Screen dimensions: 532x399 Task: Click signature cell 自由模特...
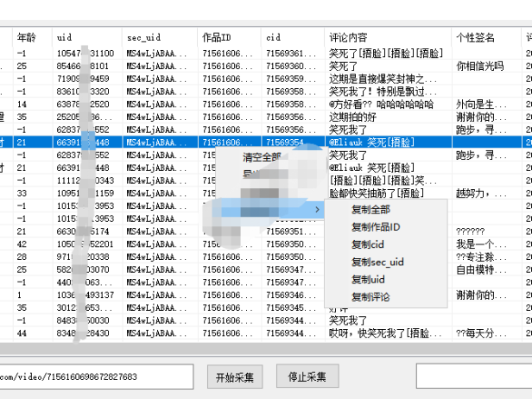pos(481,269)
